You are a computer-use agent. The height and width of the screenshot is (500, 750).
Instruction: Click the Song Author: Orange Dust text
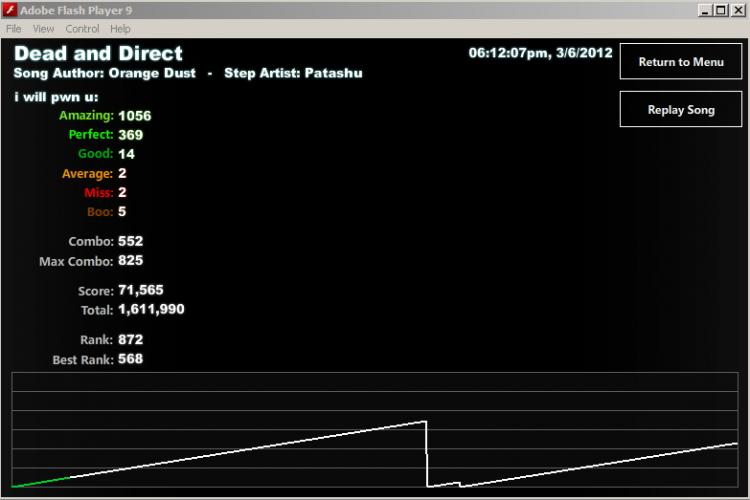click(105, 73)
